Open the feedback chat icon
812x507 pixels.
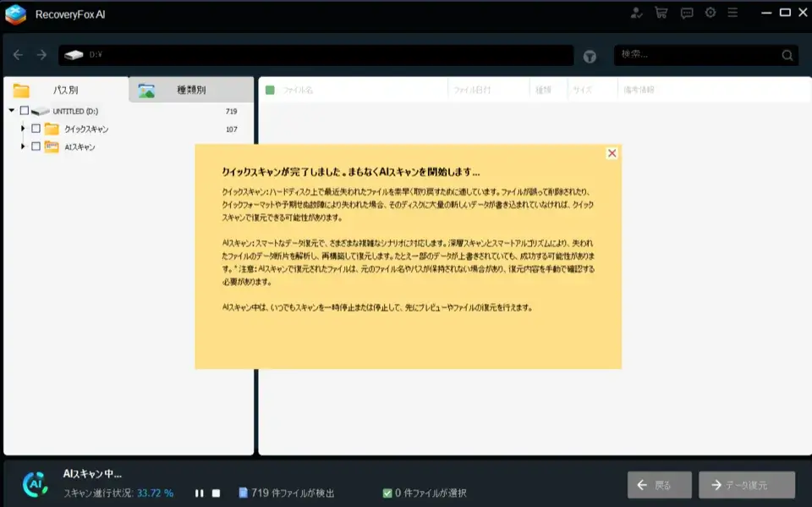point(687,13)
